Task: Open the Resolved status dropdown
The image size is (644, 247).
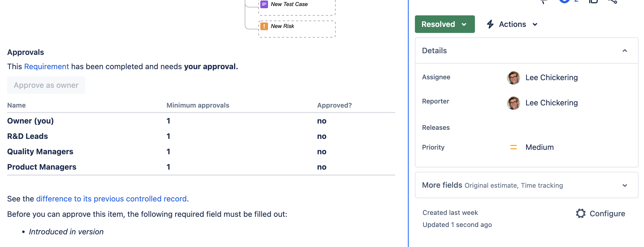Action: pos(444,24)
